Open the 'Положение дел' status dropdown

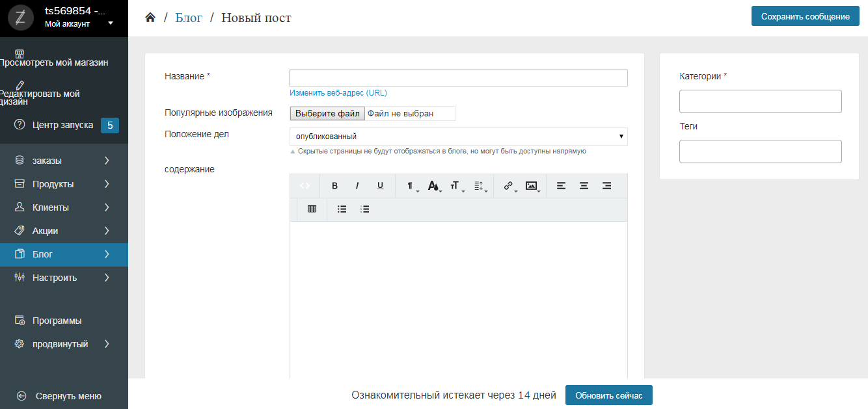[x=458, y=137]
